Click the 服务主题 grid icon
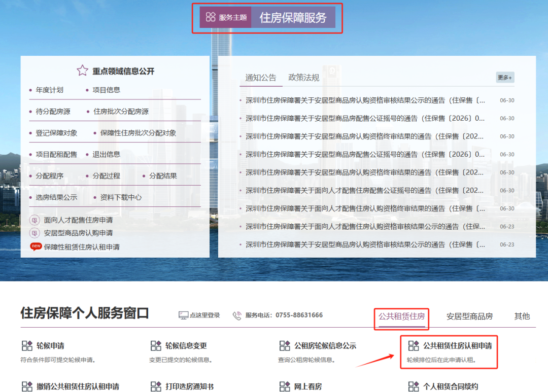Image resolution: width=548 pixels, height=392 pixels. [x=211, y=17]
